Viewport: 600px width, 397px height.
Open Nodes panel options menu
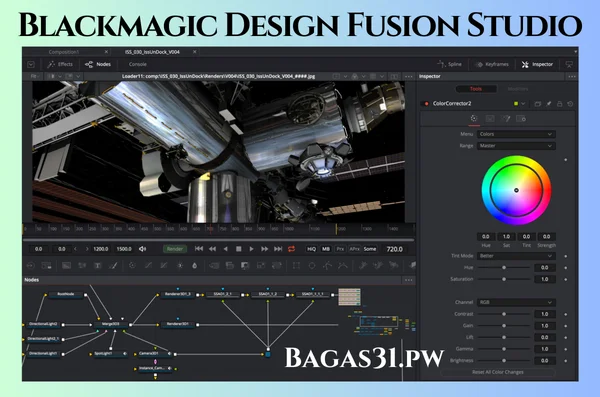(408, 280)
